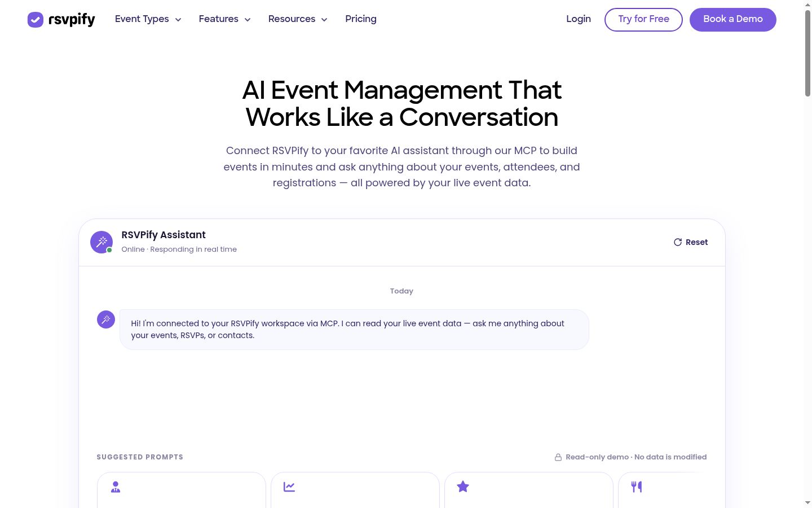
Task: Expand the Event Types chevron
Action: tap(178, 20)
